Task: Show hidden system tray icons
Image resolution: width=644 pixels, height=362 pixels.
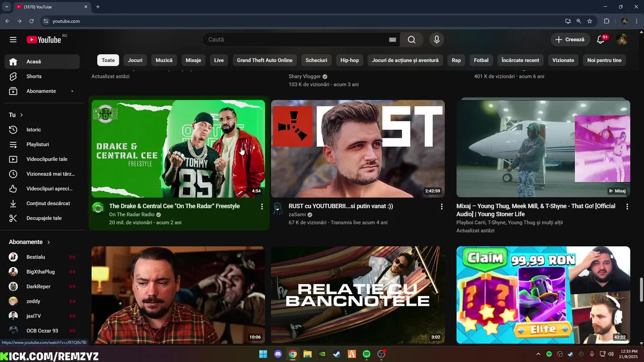Action: pyautogui.click(x=538, y=354)
